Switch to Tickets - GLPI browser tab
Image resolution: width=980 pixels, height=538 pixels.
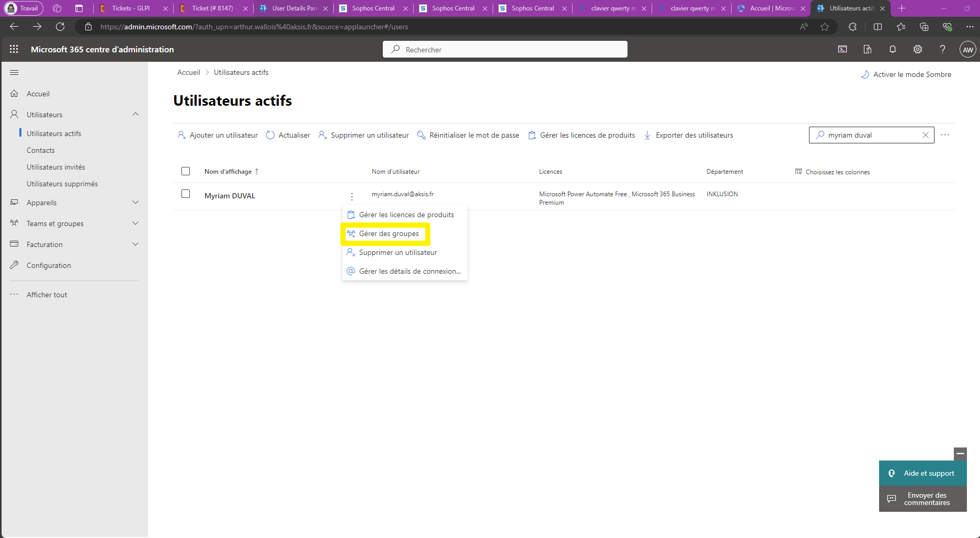point(131,8)
